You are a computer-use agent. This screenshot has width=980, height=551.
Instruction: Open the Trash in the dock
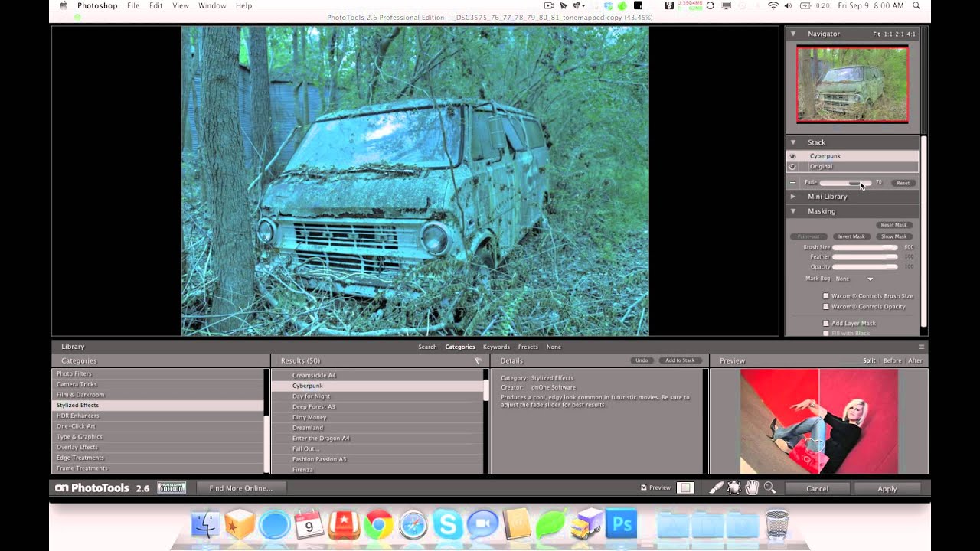coord(777,525)
